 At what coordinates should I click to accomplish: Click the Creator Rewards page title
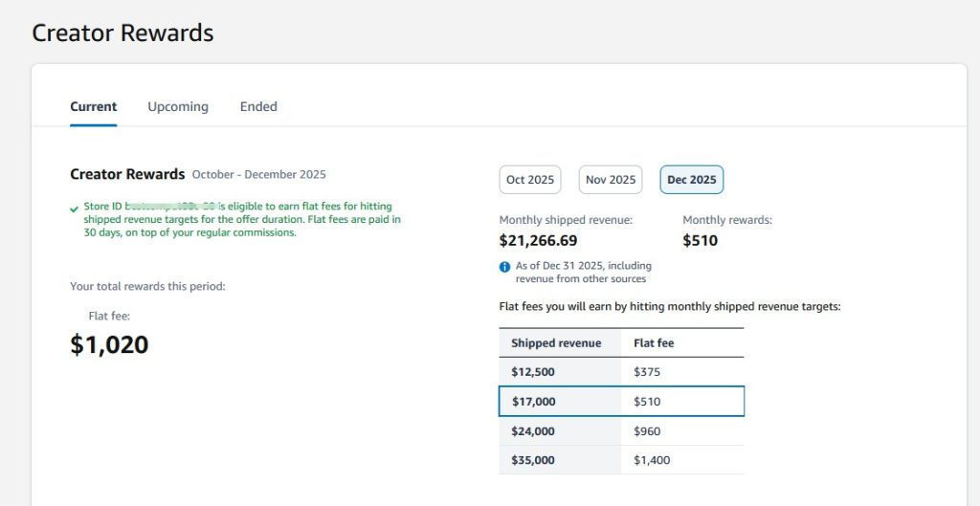pos(122,33)
